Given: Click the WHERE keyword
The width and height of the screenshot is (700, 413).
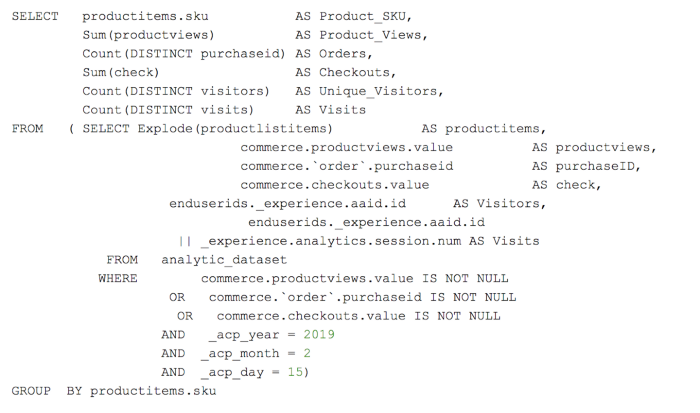Looking at the screenshot, I should 117,278.
